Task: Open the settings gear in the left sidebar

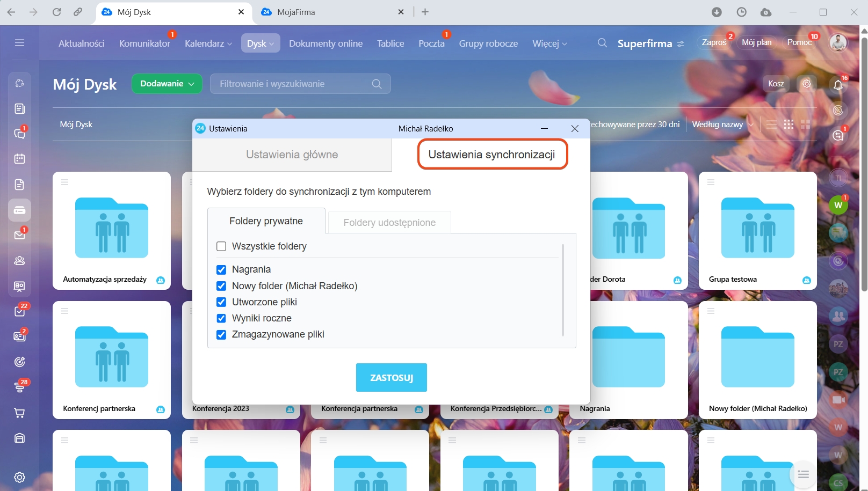Action: click(20, 477)
